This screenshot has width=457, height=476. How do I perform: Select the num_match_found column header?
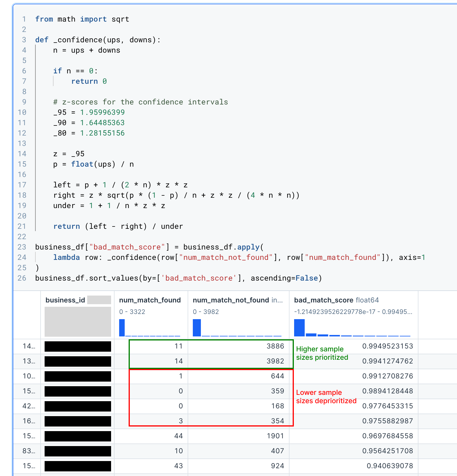pos(150,300)
